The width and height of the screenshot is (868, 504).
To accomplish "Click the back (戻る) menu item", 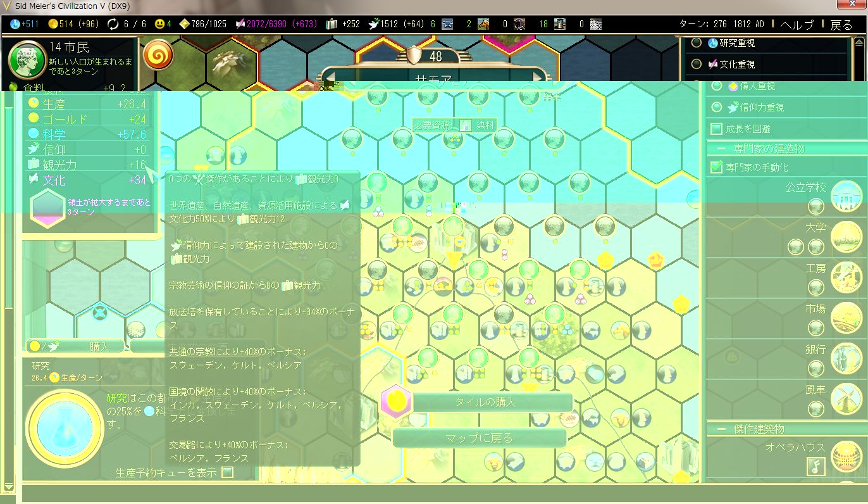I will (841, 25).
